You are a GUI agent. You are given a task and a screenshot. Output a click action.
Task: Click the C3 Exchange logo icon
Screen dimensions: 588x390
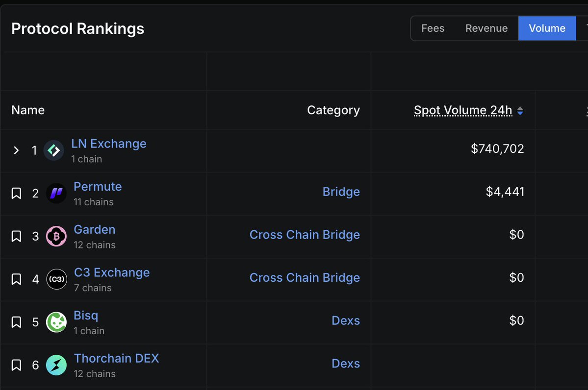coord(56,279)
